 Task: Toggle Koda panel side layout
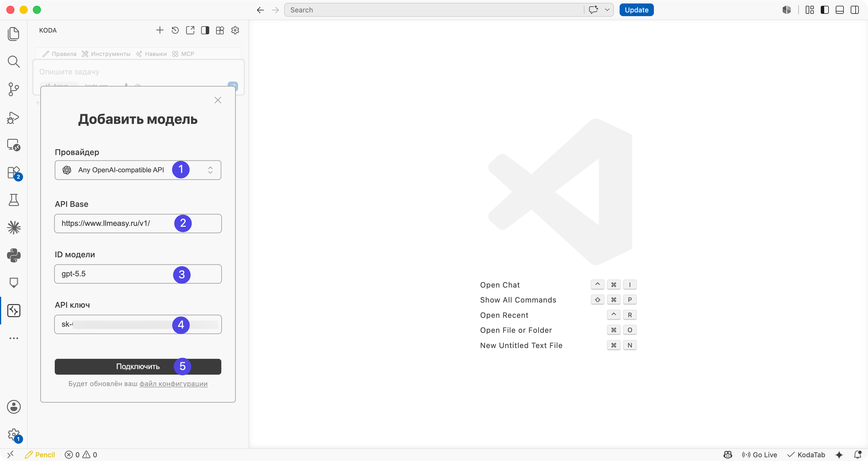pyautogui.click(x=205, y=30)
